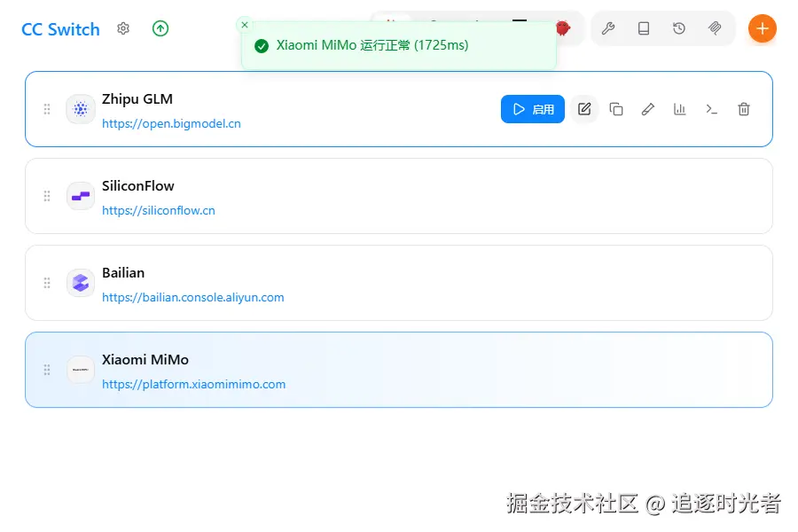798x532 pixels.
Task: Click the Bailian logo icon
Action: click(81, 283)
